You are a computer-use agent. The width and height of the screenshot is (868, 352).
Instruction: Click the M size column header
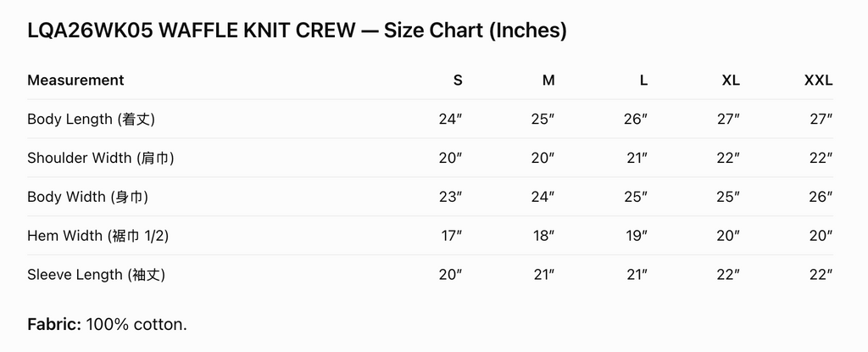tap(548, 81)
